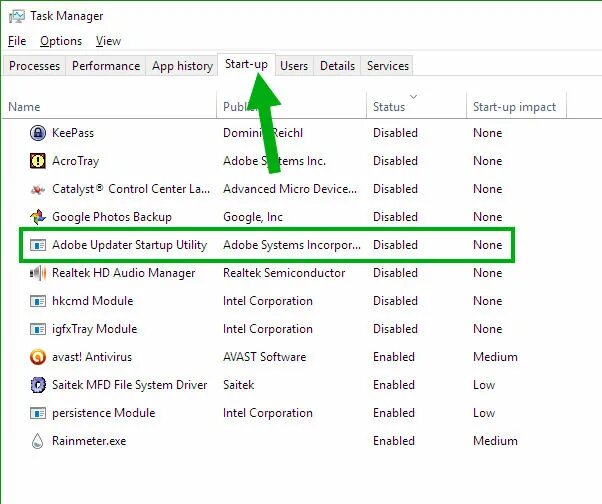Screen dimensions: 602x504
Task: Click the igfxTray Module icon
Action: pyautogui.click(x=38, y=329)
